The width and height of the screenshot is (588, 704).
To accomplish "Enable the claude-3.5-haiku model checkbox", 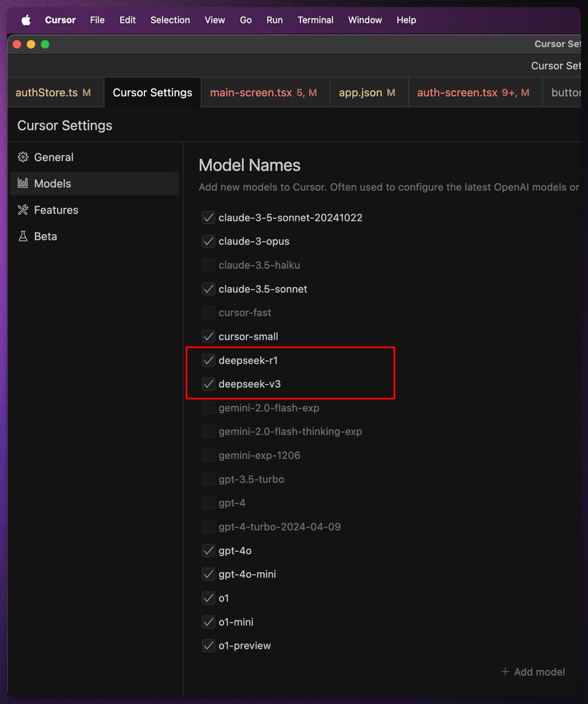I will (x=208, y=265).
